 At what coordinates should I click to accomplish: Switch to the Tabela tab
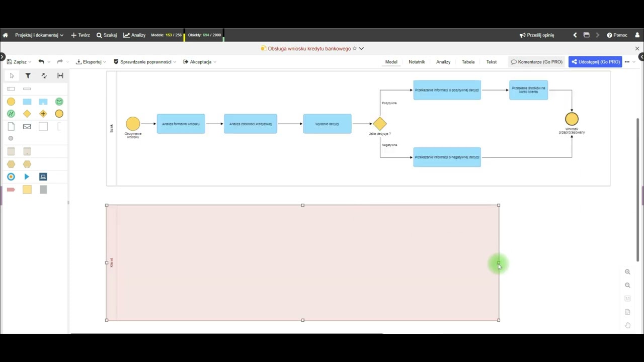click(x=468, y=62)
